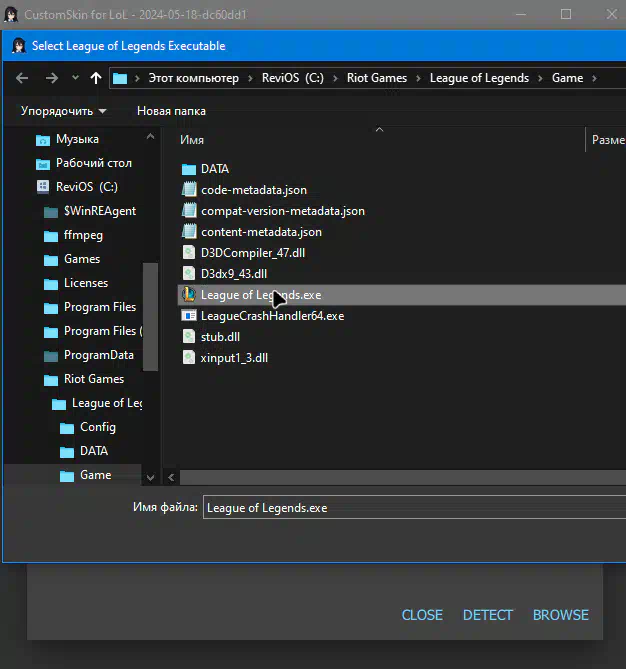This screenshot has height=669, width=626.
Task: Select D3DCompiler_47.dll file
Action: 253,253
